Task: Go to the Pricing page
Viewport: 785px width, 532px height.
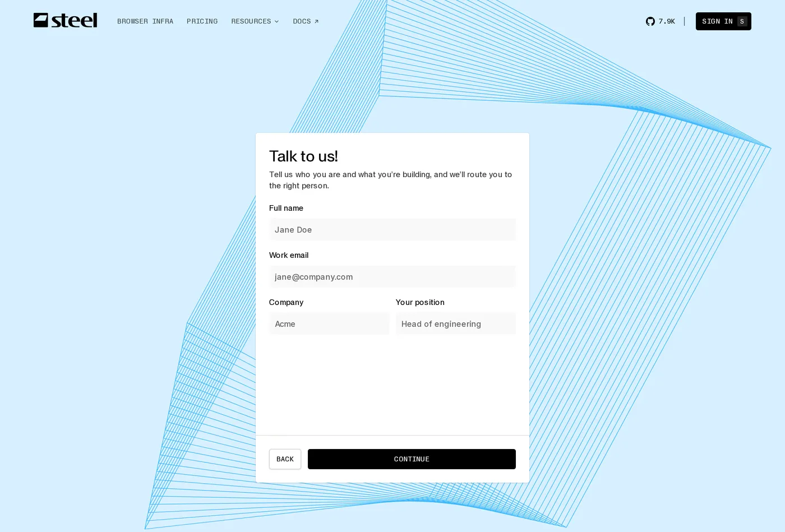Action: [x=202, y=21]
